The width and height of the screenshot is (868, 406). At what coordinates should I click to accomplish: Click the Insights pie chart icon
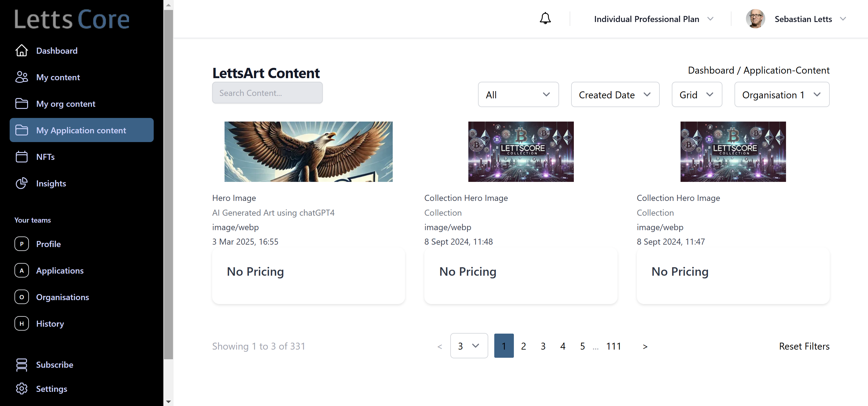coord(22,183)
